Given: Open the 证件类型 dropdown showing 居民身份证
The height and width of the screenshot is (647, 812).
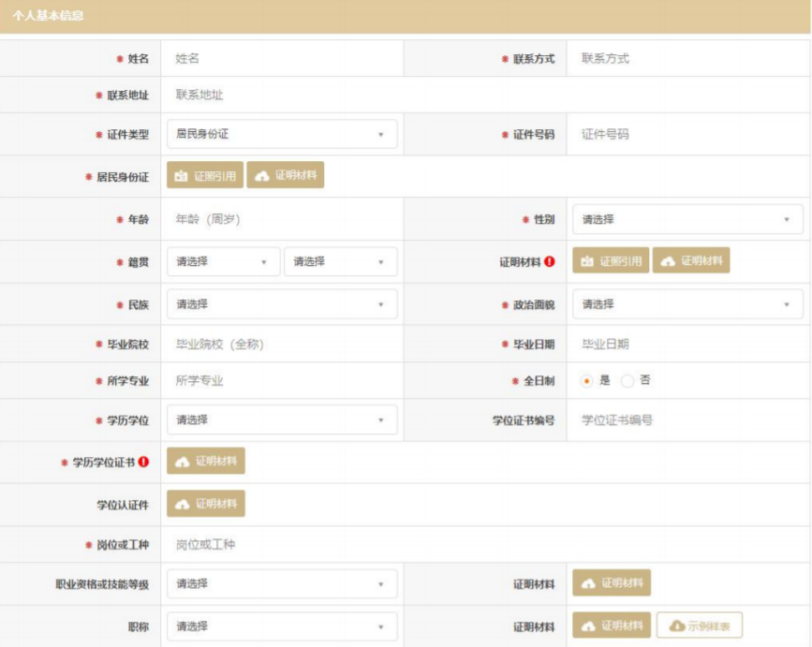Looking at the screenshot, I should (281, 134).
